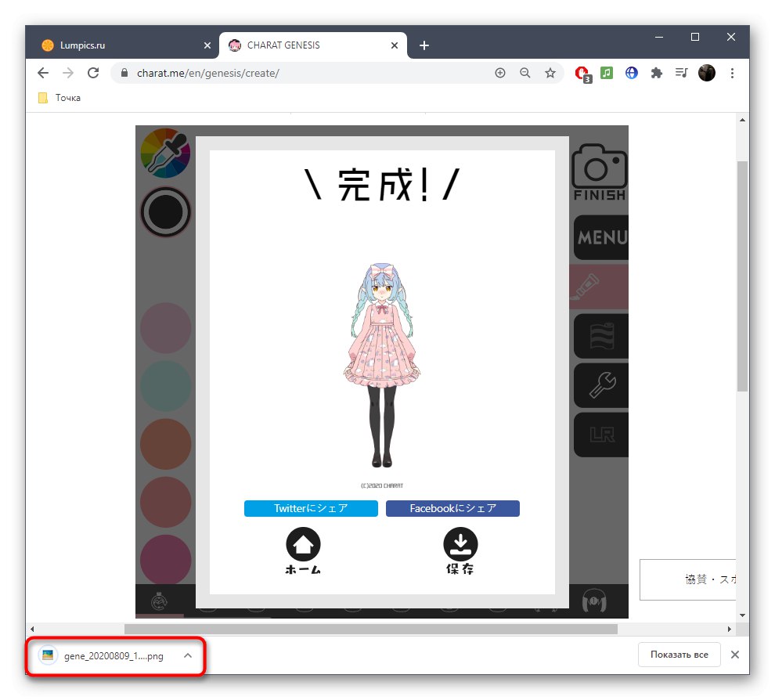
Task: Open the fabric pattern tool
Action: click(601, 336)
